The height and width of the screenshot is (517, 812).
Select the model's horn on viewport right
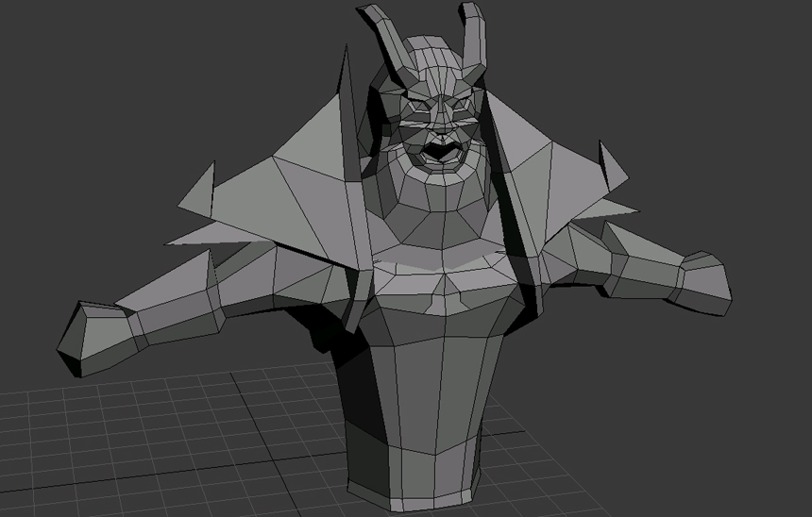(x=475, y=37)
